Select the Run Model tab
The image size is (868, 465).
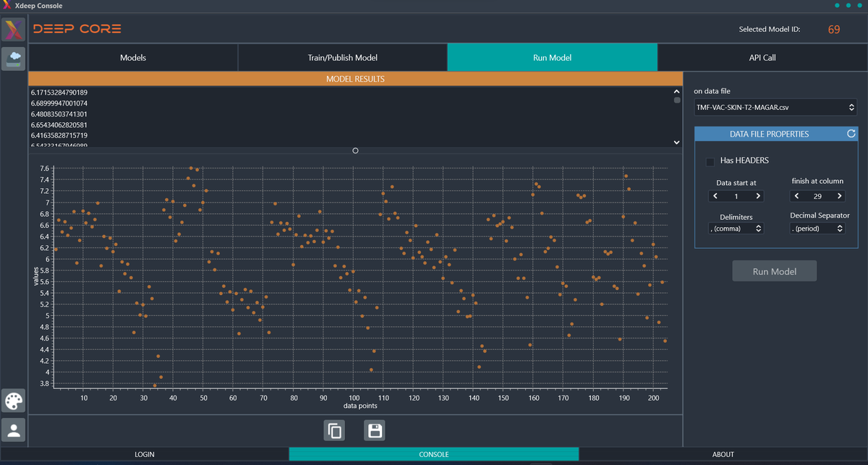552,57
